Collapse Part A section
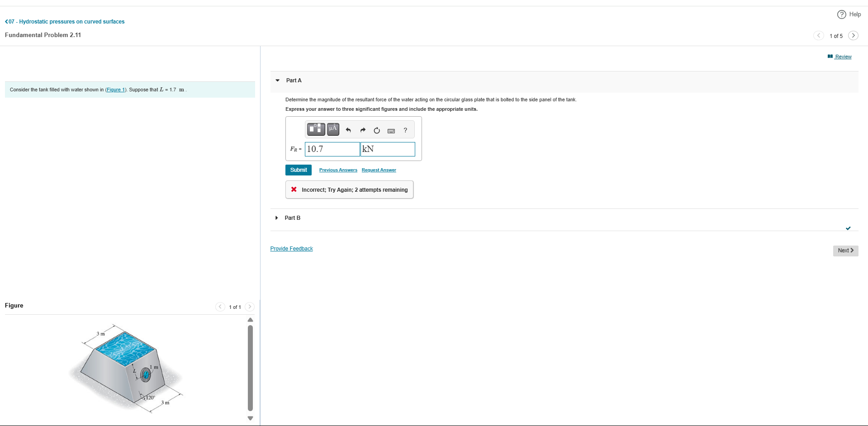Screen dimensions: 868x426 coord(278,80)
